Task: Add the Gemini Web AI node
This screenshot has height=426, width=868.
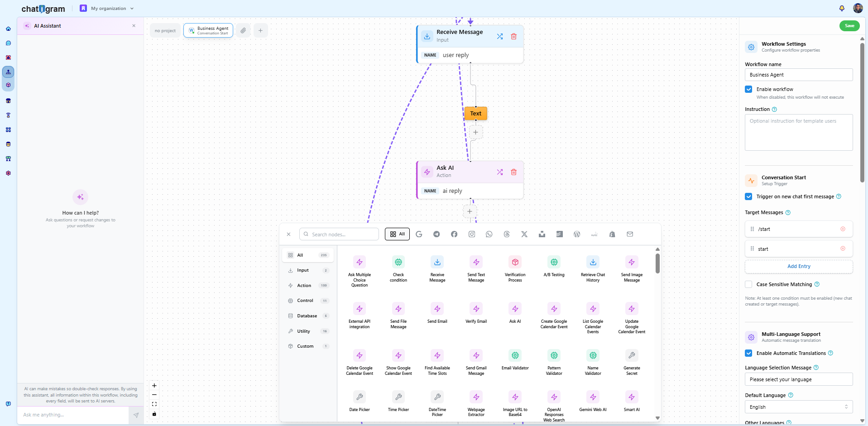Action: pyautogui.click(x=593, y=402)
